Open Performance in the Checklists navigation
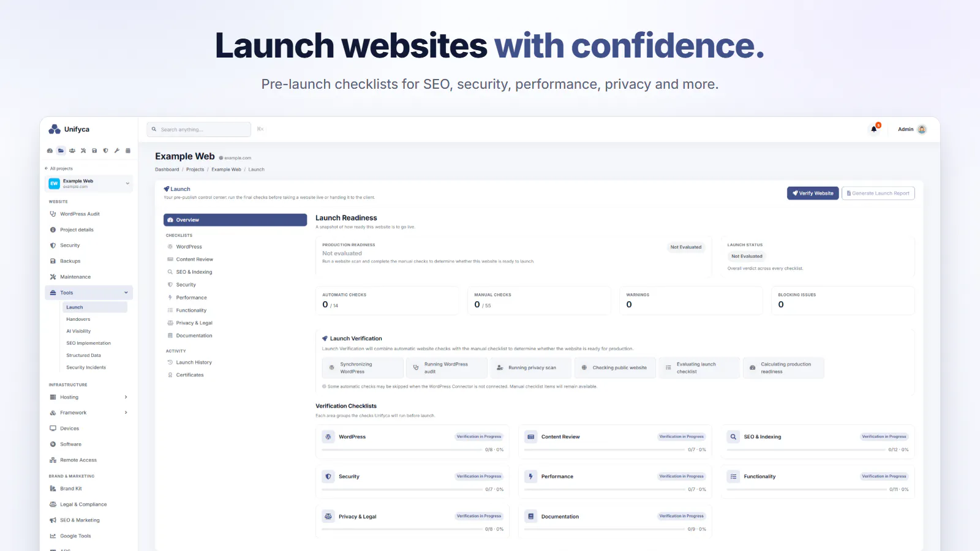 (x=191, y=298)
